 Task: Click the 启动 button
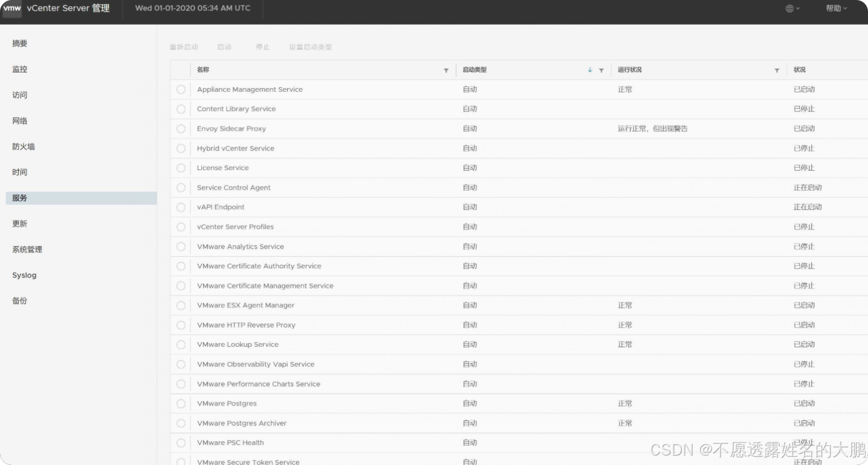pos(224,47)
